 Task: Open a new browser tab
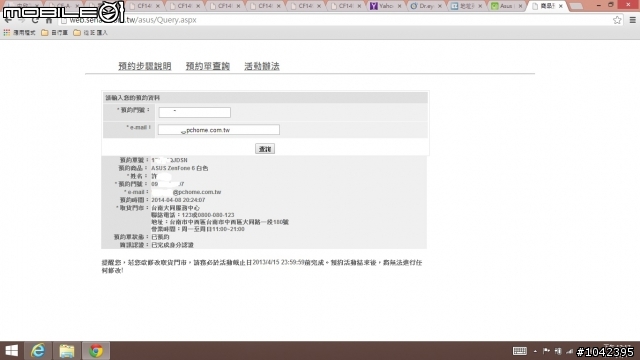[x=576, y=7]
